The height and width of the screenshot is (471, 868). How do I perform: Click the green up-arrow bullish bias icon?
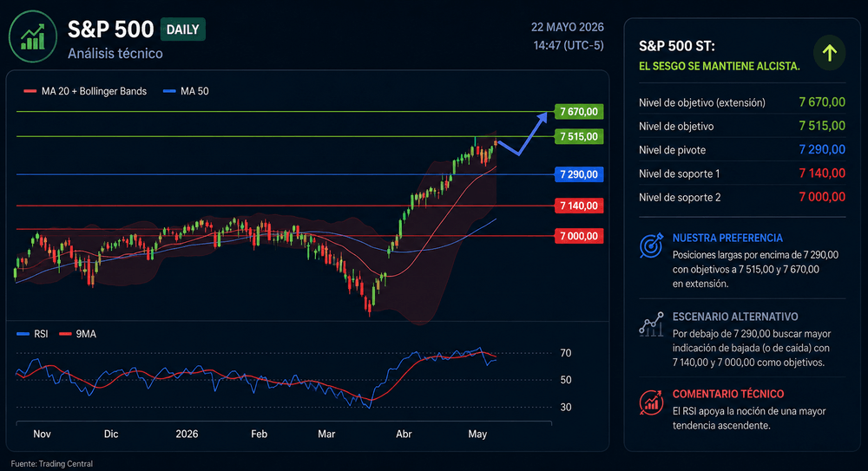pyautogui.click(x=829, y=53)
